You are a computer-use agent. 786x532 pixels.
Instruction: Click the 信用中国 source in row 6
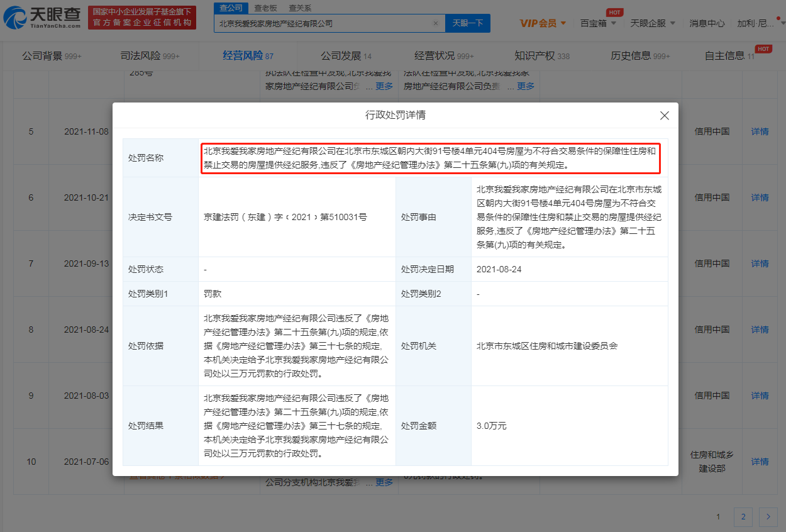pos(712,197)
